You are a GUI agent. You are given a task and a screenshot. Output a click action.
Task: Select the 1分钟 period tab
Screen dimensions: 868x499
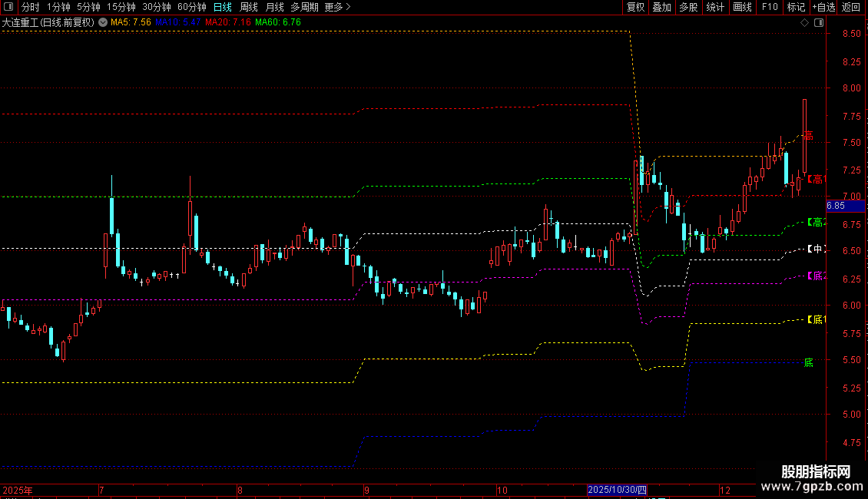coord(58,7)
